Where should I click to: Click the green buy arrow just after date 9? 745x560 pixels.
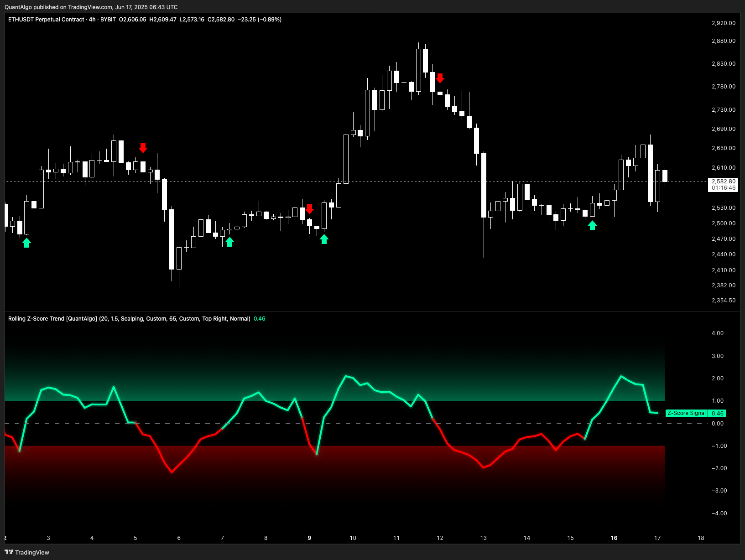click(324, 239)
